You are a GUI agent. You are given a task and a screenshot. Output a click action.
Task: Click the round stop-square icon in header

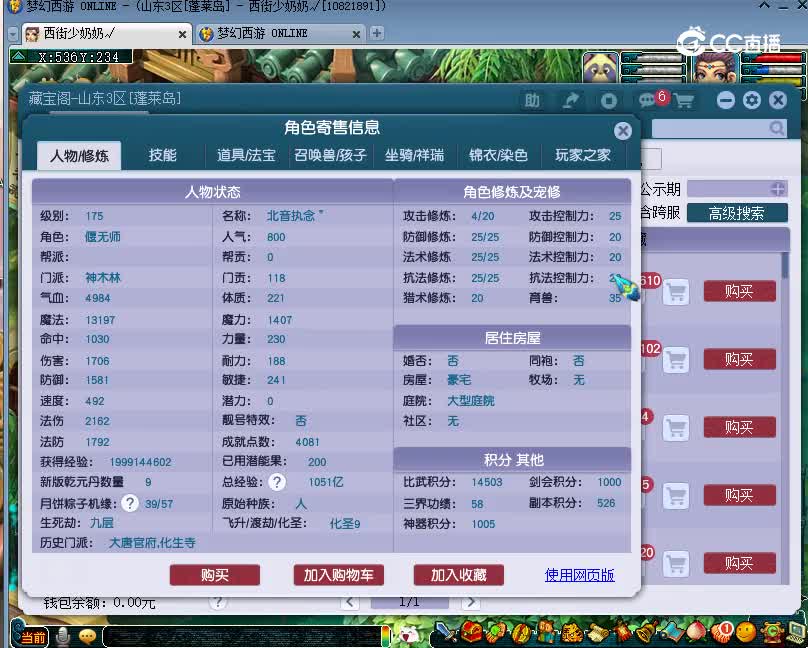point(609,100)
